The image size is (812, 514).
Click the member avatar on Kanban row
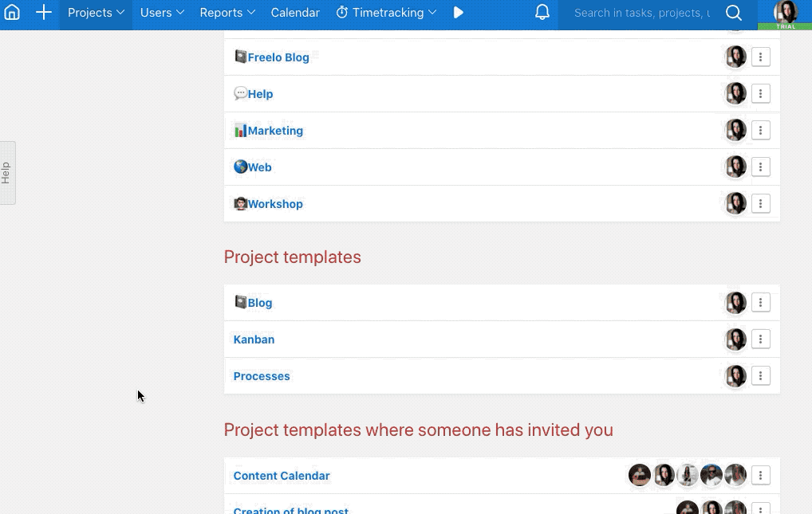pyautogui.click(x=735, y=339)
